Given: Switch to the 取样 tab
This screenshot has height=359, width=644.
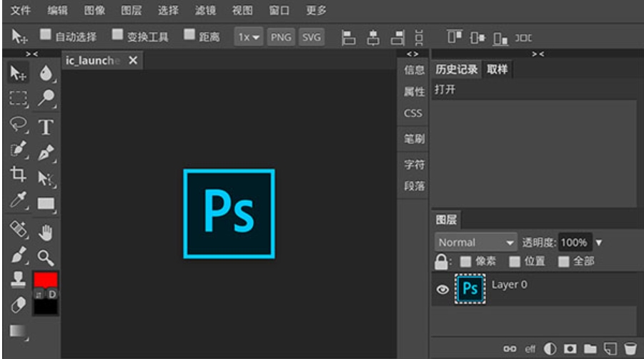Looking at the screenshot, I should click(x=497, y=69).
